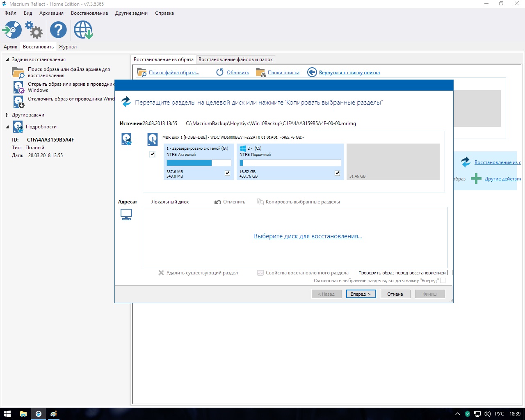Open settings via the gears toolbar icon
The width and height of the screenshot is (525, 420).
click(34, 30)
